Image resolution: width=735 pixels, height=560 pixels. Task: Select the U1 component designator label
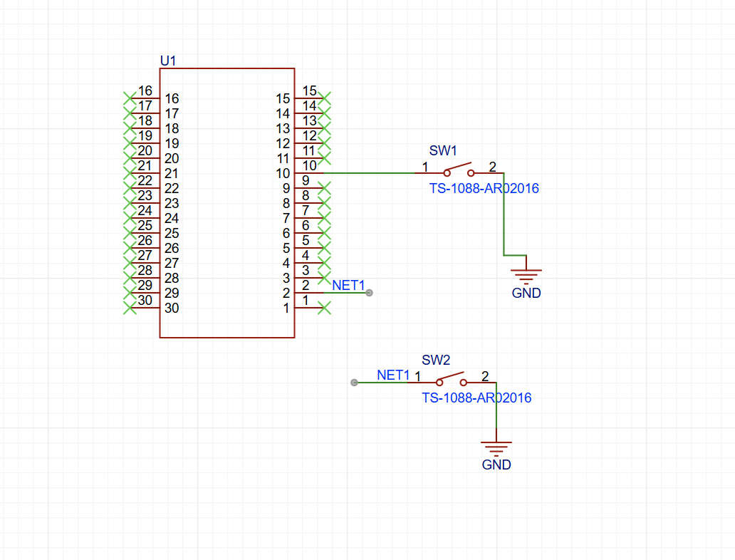coord(168,61)
